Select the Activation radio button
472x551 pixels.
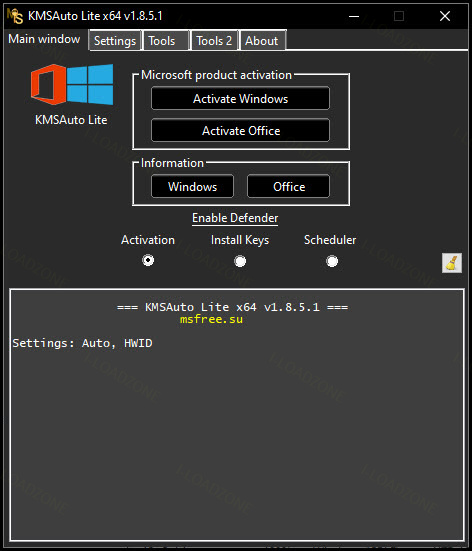[148, 260]
